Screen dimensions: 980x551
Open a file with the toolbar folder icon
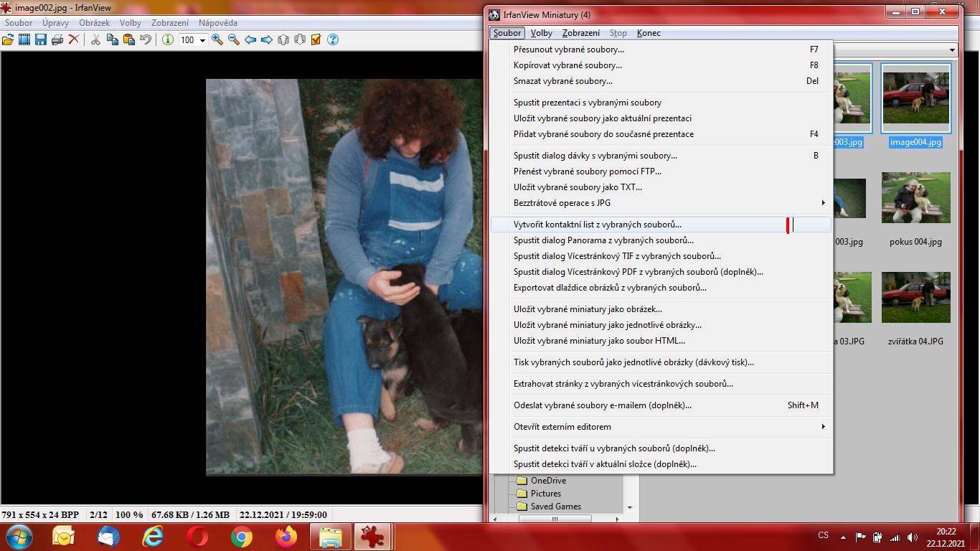9,40
